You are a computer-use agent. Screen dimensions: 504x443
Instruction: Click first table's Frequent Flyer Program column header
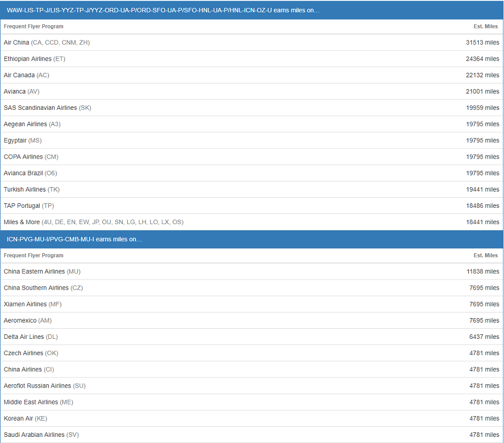[34, 26]
